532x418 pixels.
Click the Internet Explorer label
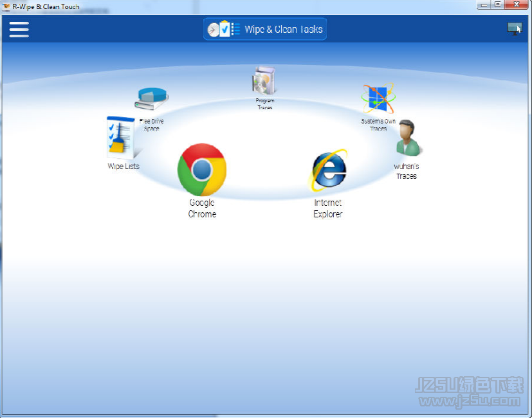[327, 208]
